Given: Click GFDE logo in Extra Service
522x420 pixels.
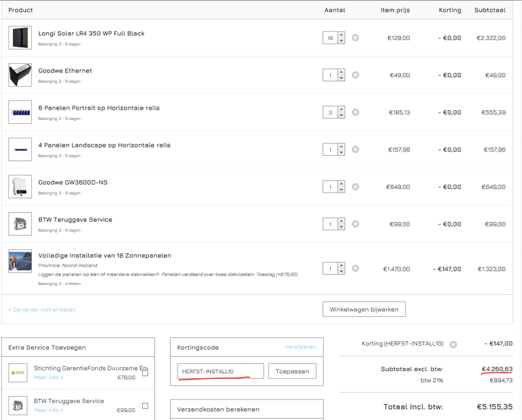Looking at the screenshot, I should 18,373.
